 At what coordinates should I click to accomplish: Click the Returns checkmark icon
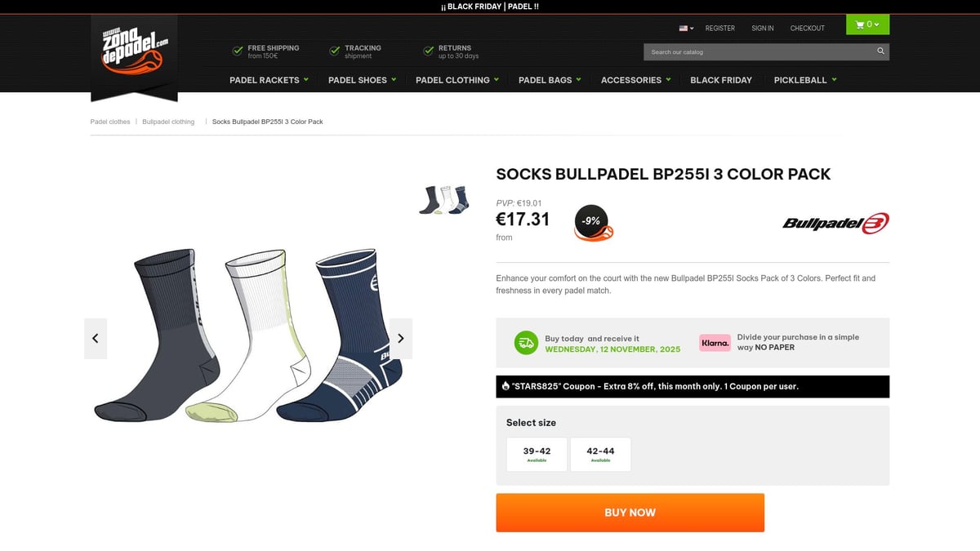point(428,51)
